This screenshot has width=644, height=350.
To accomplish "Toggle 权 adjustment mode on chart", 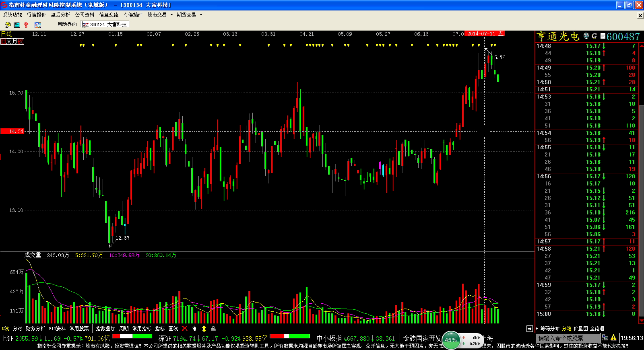I will tap(21, 41).
